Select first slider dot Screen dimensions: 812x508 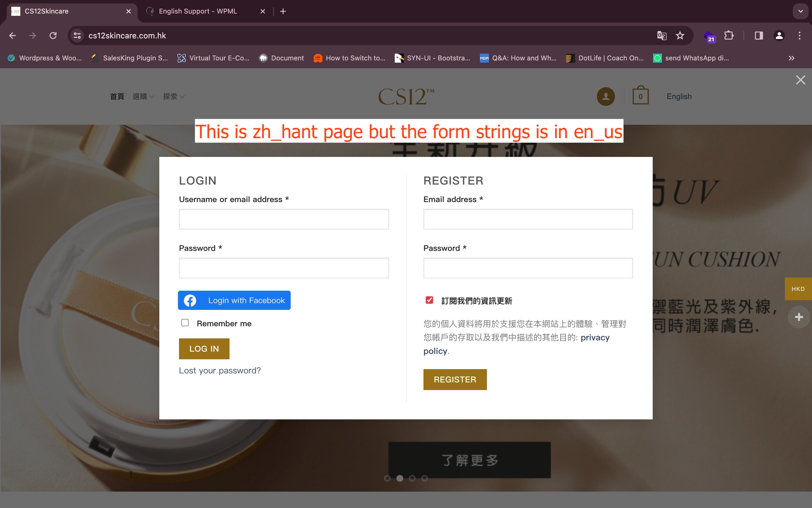click(x=387, y=478)
